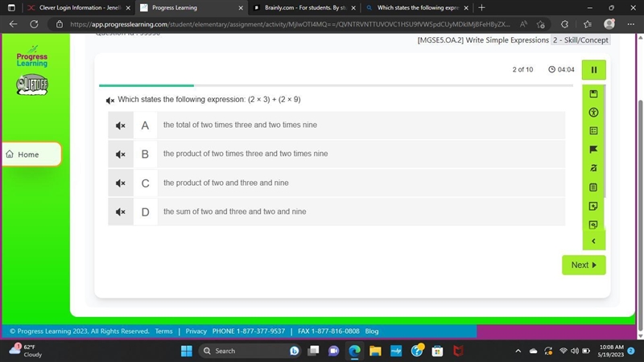Click the address bar URL
This screenshot has width=644, height=362.
290,24
